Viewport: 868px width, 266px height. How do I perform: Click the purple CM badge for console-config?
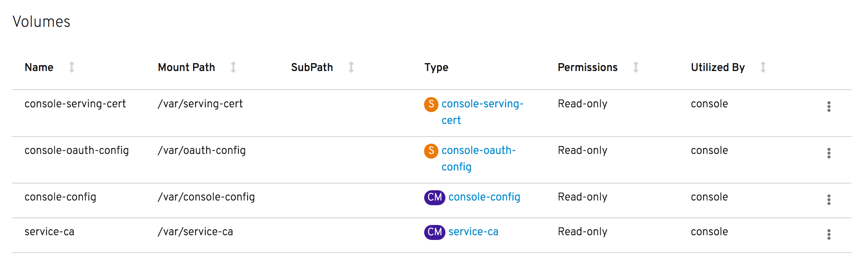[434, 197]
